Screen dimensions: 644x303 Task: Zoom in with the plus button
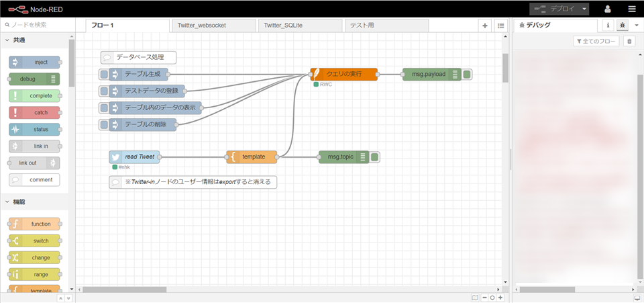pyautogui.click(x=500, y=298)
